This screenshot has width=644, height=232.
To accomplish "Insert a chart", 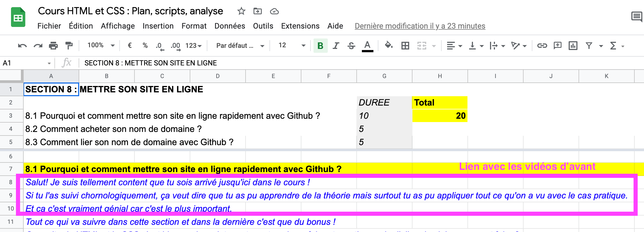I will point(573,46).
